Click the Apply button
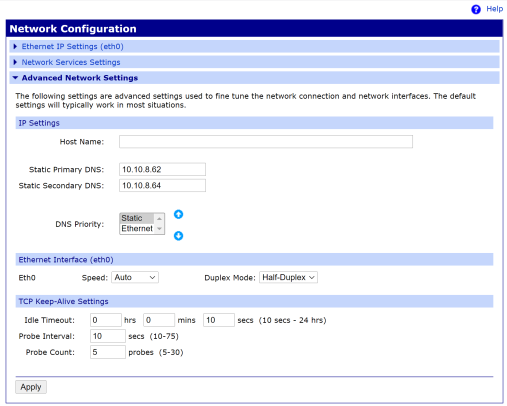The height and width of the screenshot is (406, 507). pyautogui.click(x=31, y=387)
